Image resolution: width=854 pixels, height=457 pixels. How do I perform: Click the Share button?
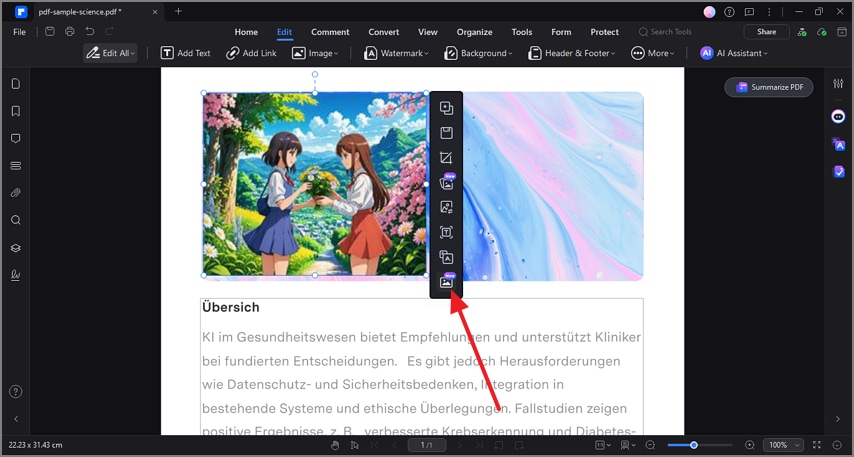pos(766,32)
